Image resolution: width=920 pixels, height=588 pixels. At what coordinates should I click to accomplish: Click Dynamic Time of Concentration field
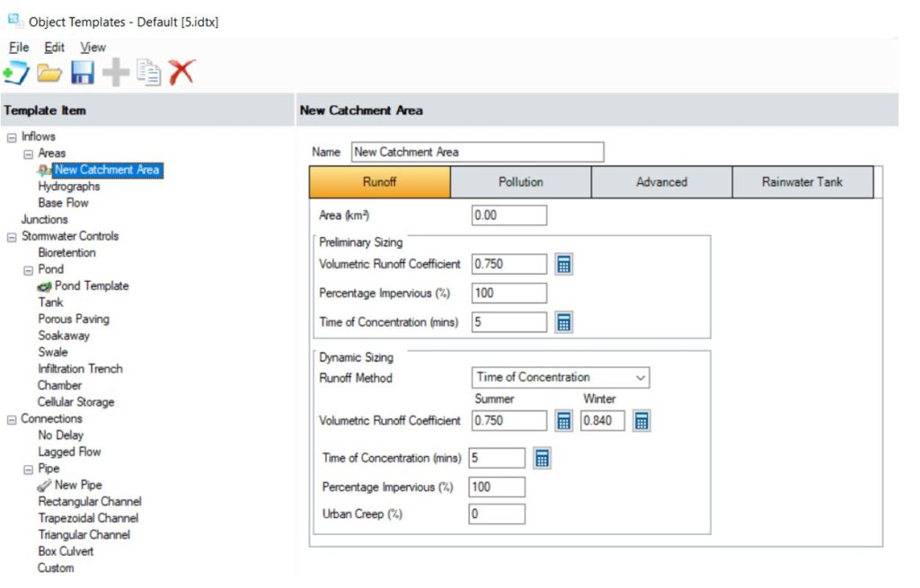click(x=497, y=459)
